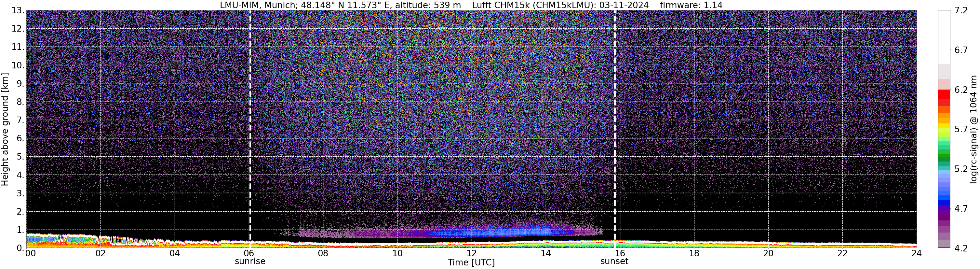Click the '7.' height axis tick label

(x=20, y=120)
